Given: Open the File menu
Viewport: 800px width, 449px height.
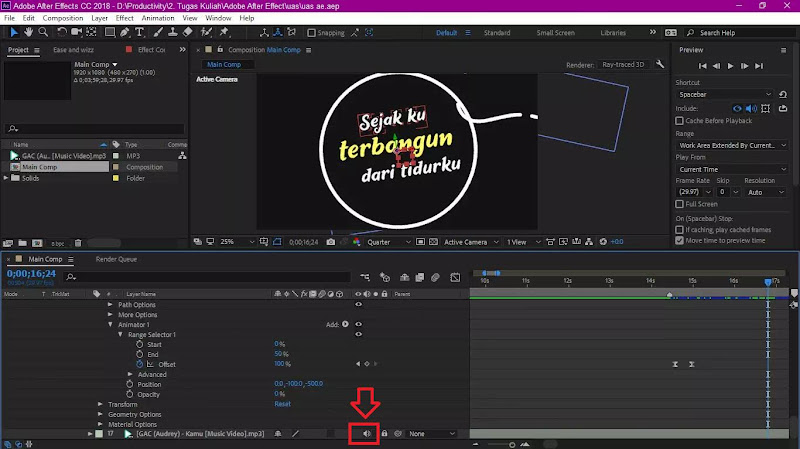Looking at the screenshot, I should click(9, 18).
